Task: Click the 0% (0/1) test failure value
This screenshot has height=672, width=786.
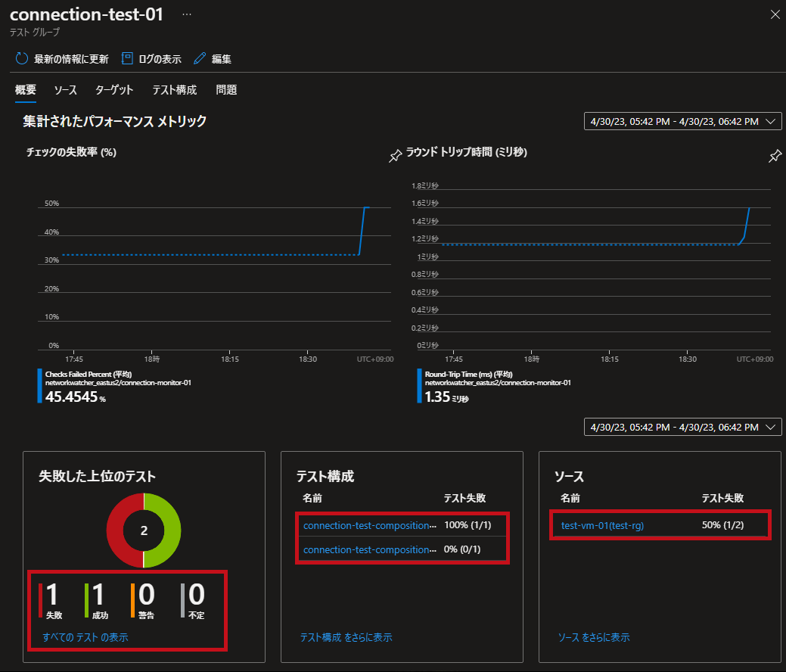Action: [x=462, y=549]
